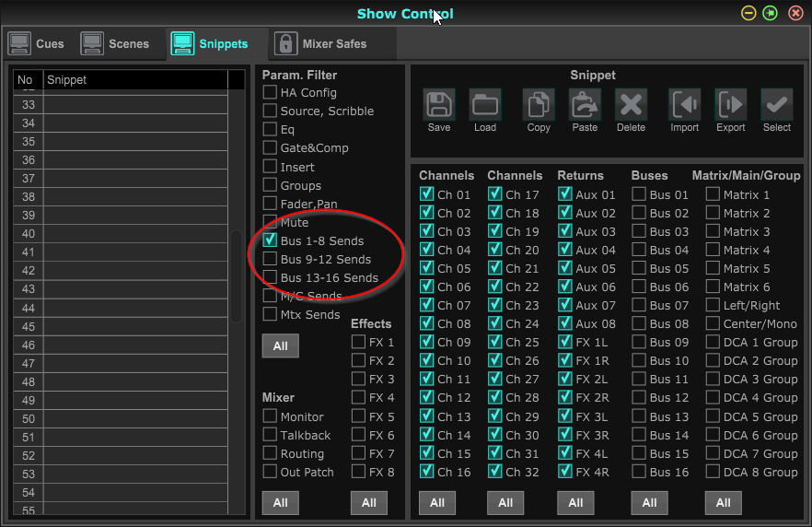Check the Gate&Comp parameter filter
The width and height of the screenshot is (812, 527).
click(270, 147)
